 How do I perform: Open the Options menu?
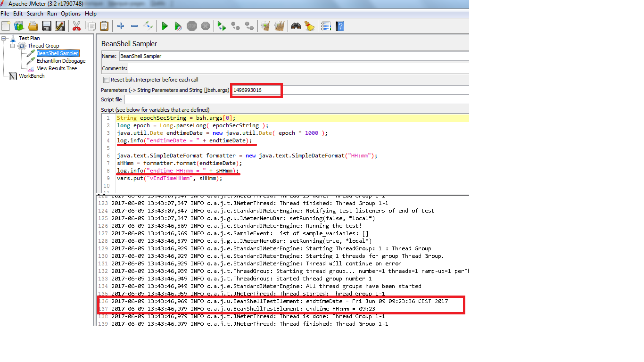(x=71, y=14)
